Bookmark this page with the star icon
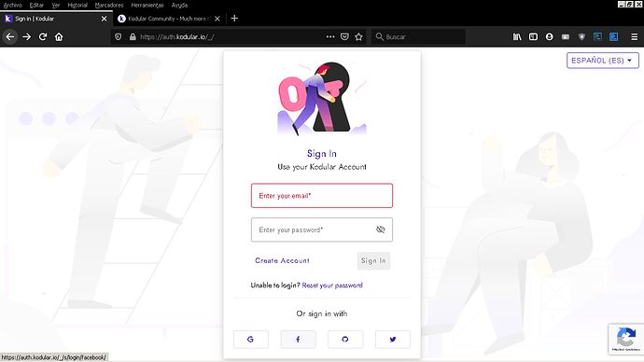The height and width of the screenshot is (362, 644). (x=358, y=37)
